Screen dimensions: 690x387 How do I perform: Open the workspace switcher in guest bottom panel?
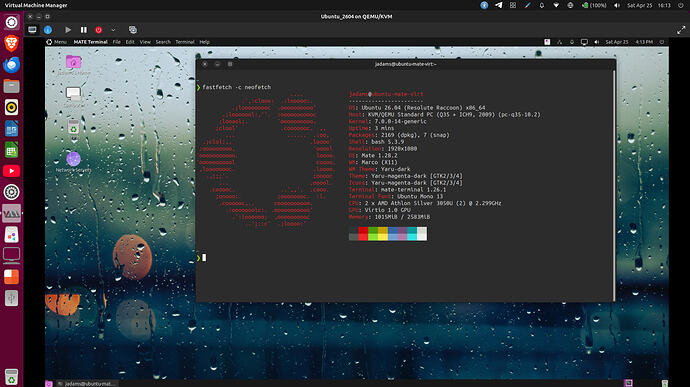628,383
